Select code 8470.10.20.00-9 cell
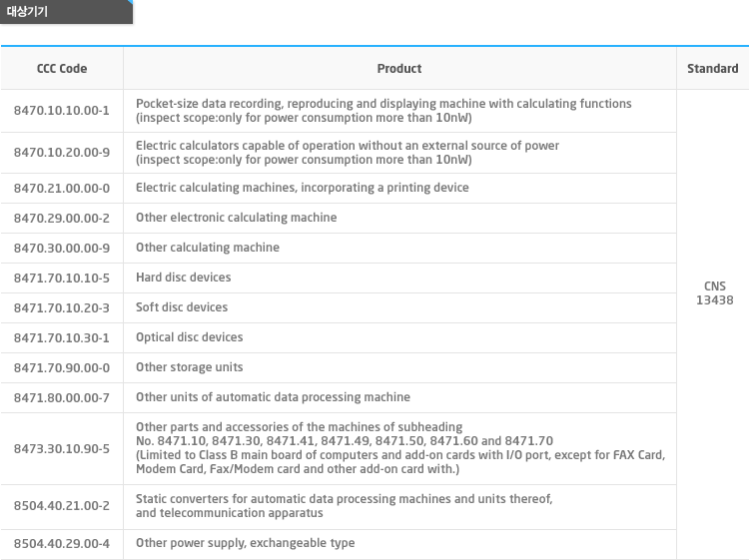This screenshot has height=560, width=749. coord(62,153)
